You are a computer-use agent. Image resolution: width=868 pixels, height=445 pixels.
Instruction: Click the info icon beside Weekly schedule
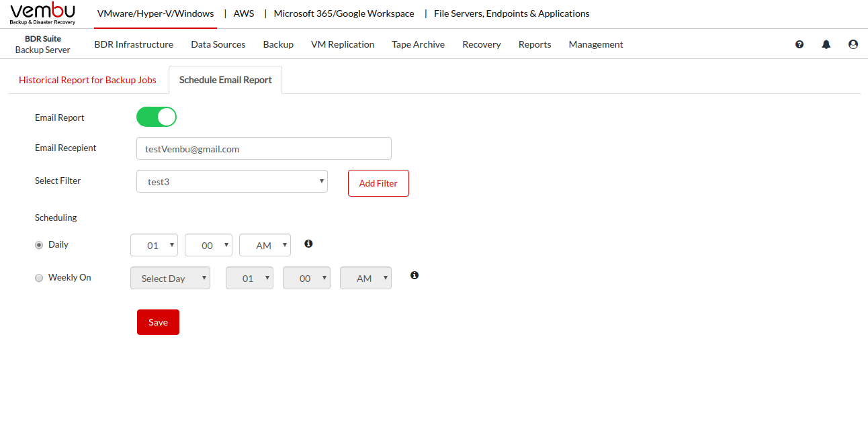click(x=415, y=275)
